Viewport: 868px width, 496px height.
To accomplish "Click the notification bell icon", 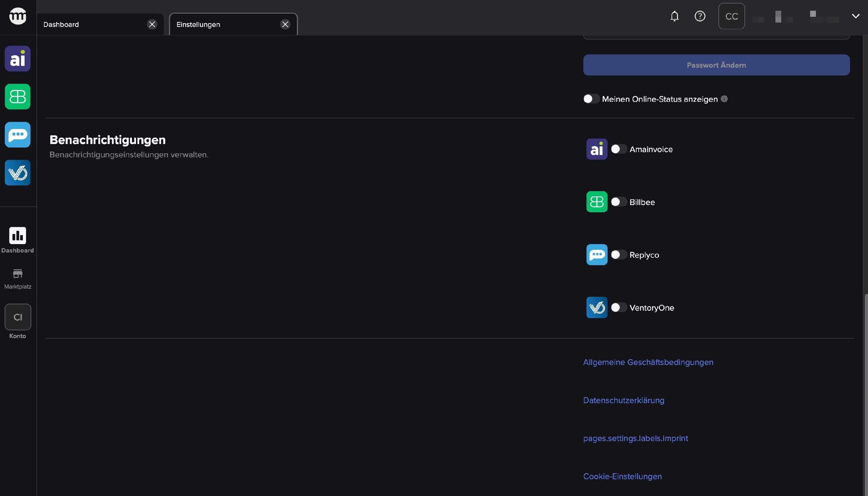I will point(674,16).
